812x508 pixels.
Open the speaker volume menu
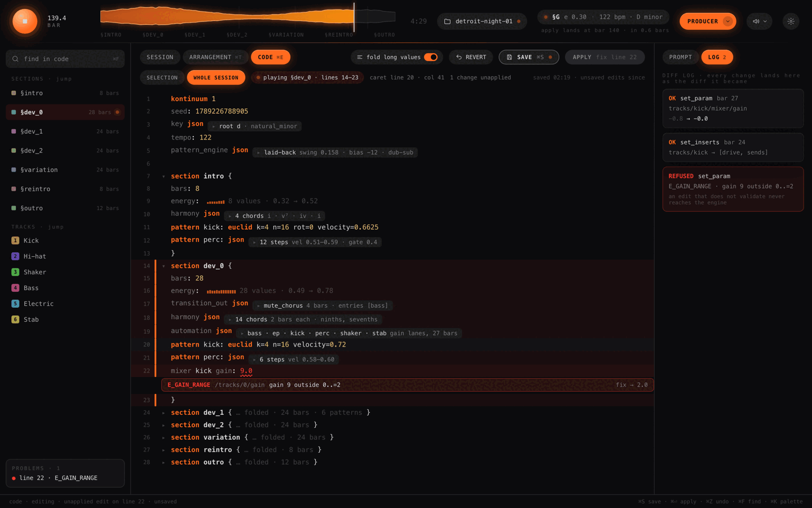point(760,21)
